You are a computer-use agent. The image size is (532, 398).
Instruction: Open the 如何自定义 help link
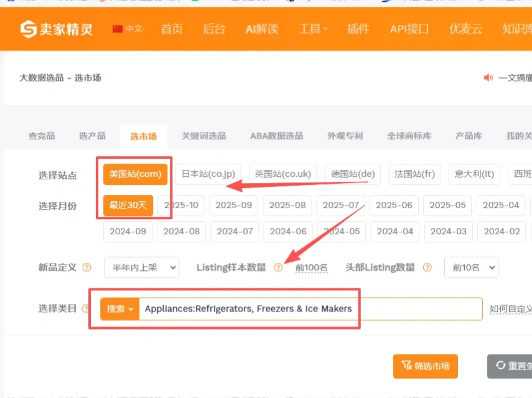[511, 309]
